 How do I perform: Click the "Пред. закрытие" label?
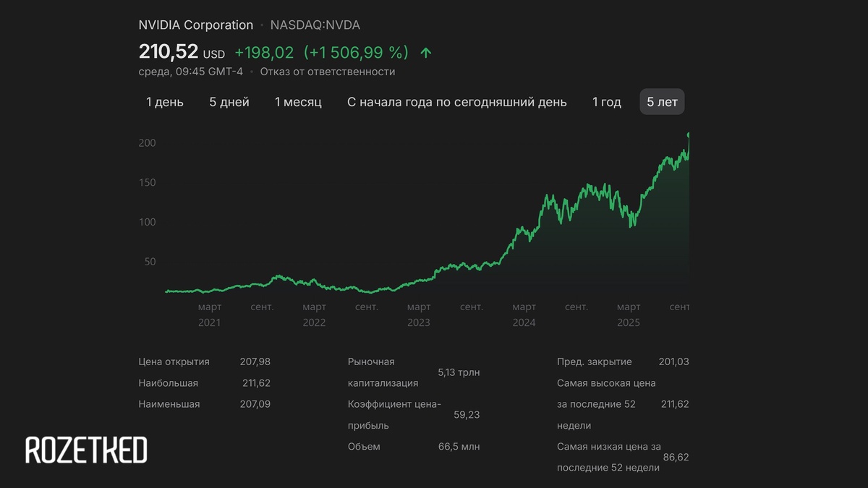click(x=595, y=362)
